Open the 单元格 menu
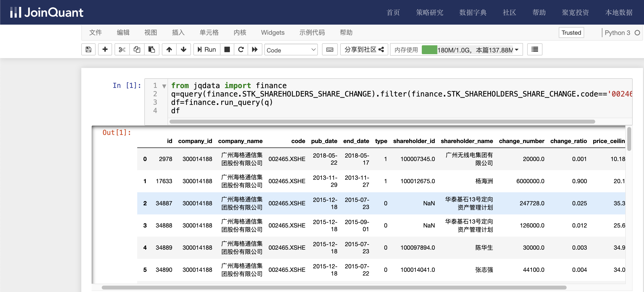Viewport: 644px width, 292px height. [x=209, y=32]
